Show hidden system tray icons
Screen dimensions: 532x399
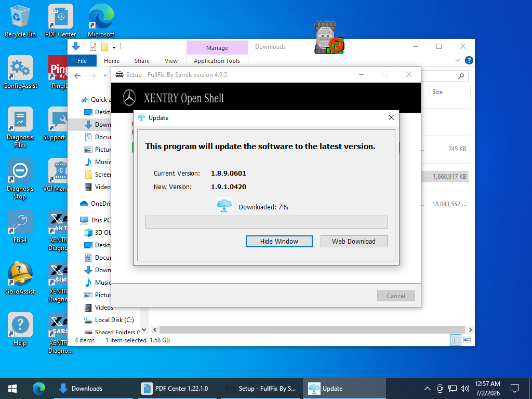tap(428, 389)
